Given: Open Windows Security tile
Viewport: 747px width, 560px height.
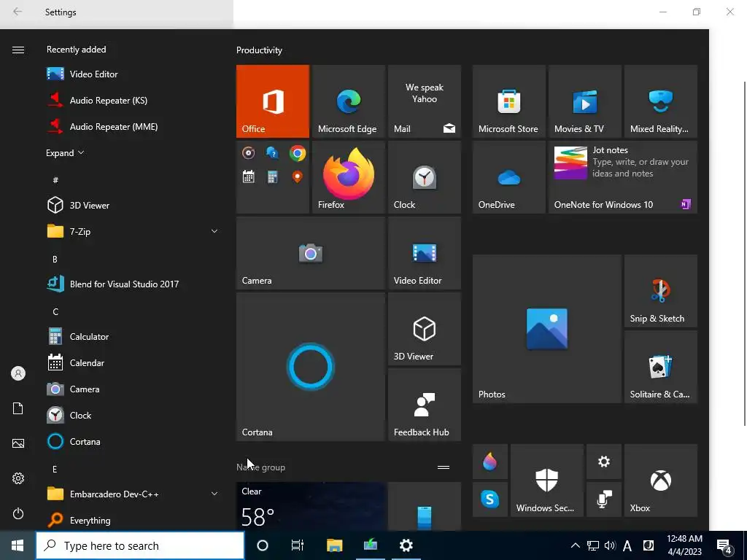Looking at the screenshot, I should coord(547,481).
